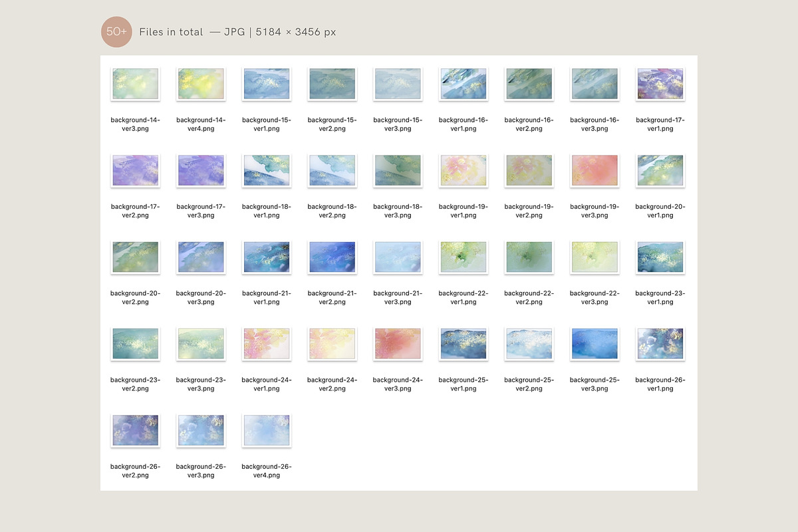Image resolution: width=798 pixels, height=532 pixels.
Task: Select the background-22-ver2.png thumbnail
Action: [x=529, y=257]
